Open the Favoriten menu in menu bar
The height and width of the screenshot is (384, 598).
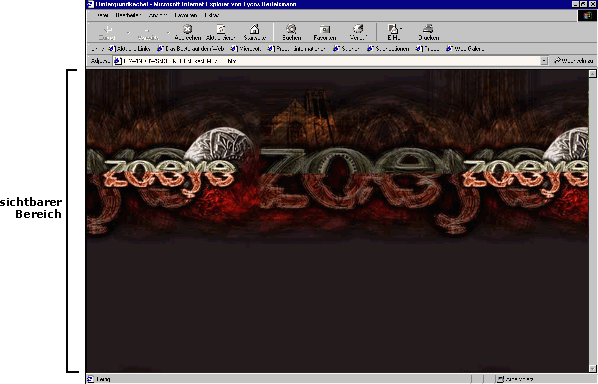point(186,15)
